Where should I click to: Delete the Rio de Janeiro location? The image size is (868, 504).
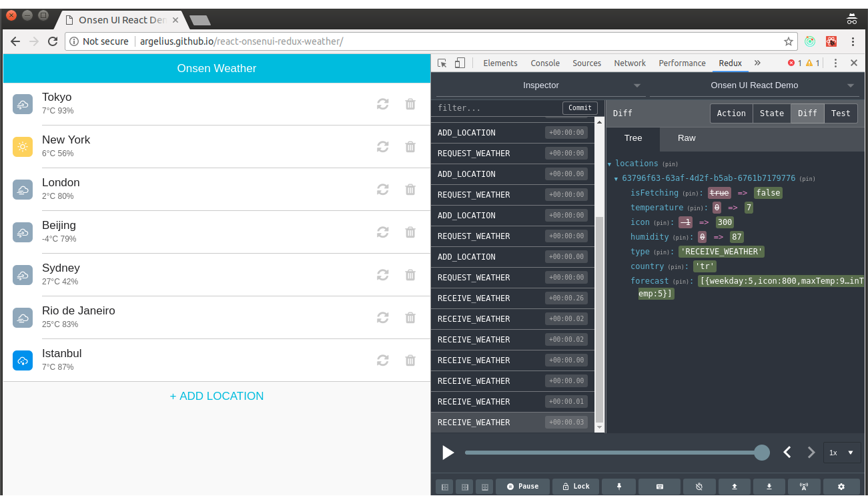[410, 318]
